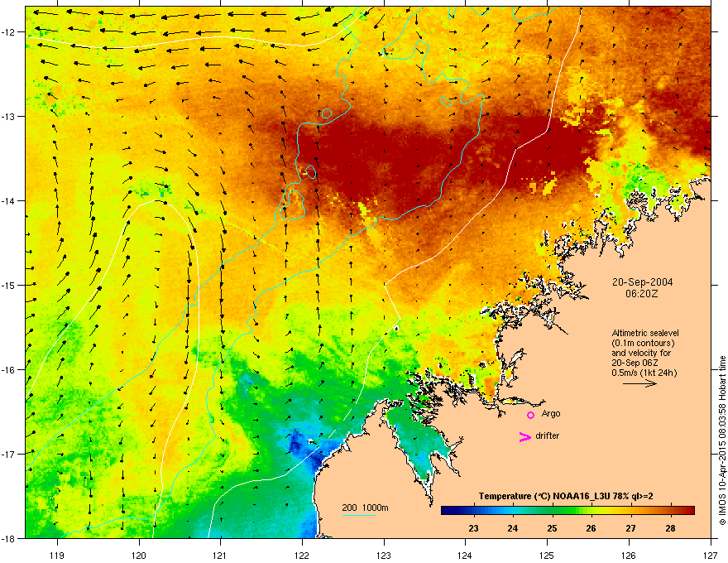Click the 119 longitude axis label
The height and width of the screenshot is (563, 728).
coord(57,555)
